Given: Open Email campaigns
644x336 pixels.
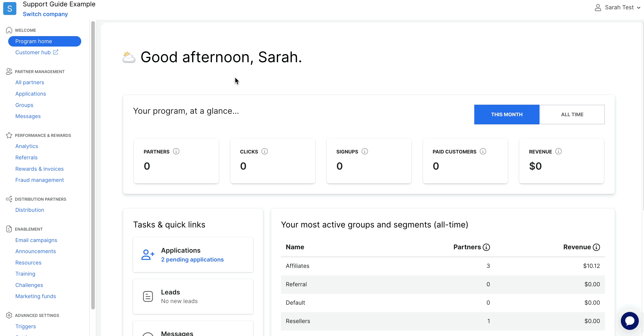Looking at the screenshot, I should pos(36,240).
